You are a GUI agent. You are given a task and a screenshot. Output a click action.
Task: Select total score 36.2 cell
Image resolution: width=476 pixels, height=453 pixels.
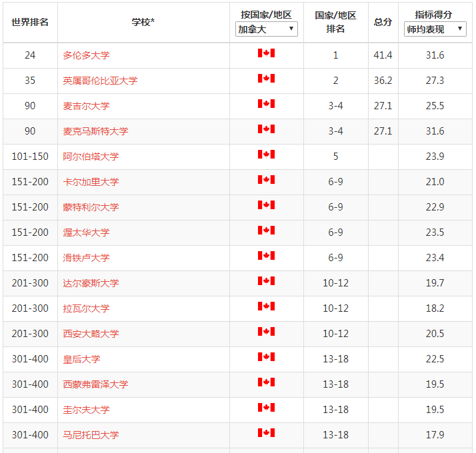[383, 81]
